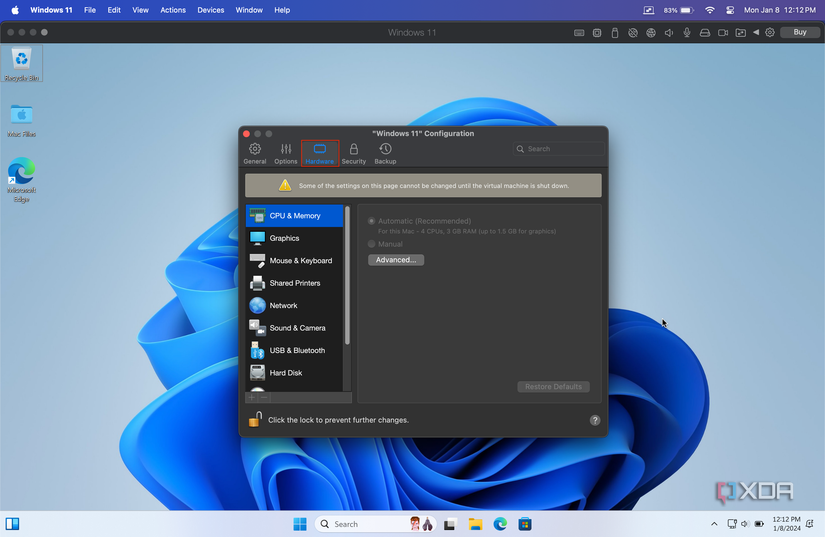
Task: Click the screen mirroring icon in the macOS menu bar
Action: tap(649, 10)
